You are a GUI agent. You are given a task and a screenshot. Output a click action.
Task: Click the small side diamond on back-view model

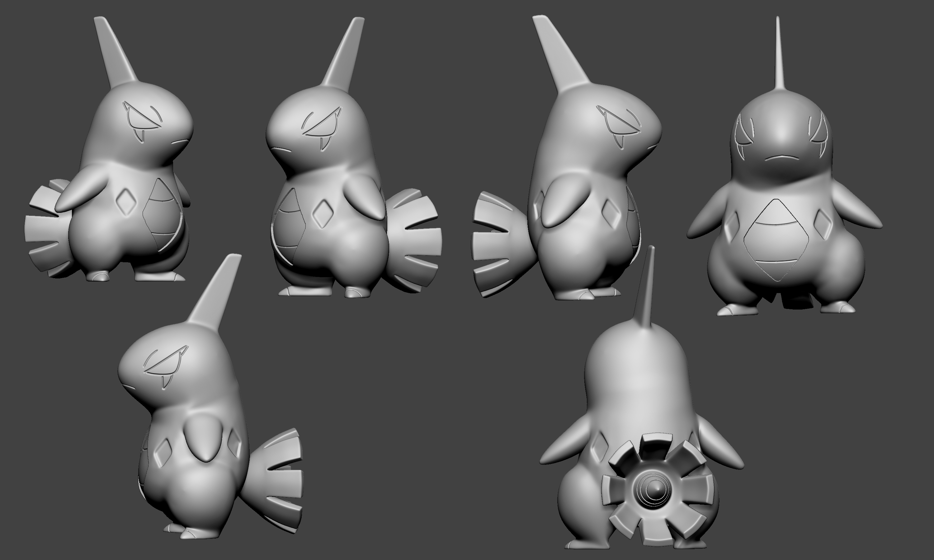(x=600, y=448)
